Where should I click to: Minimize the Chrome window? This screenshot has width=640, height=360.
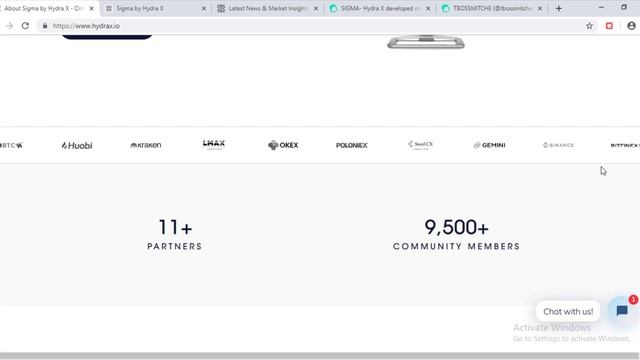point(601,7)
